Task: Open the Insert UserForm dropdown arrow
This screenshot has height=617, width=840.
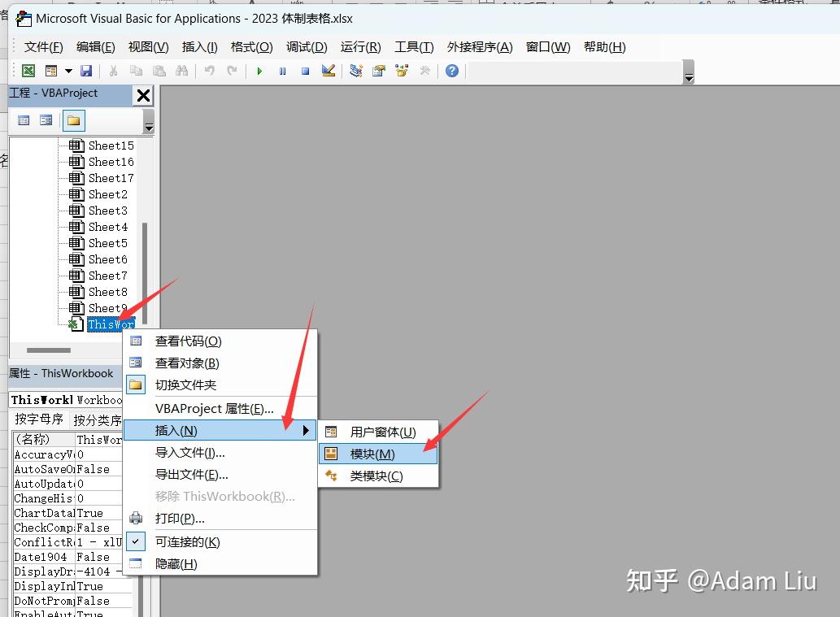Action: click(68, 71)
